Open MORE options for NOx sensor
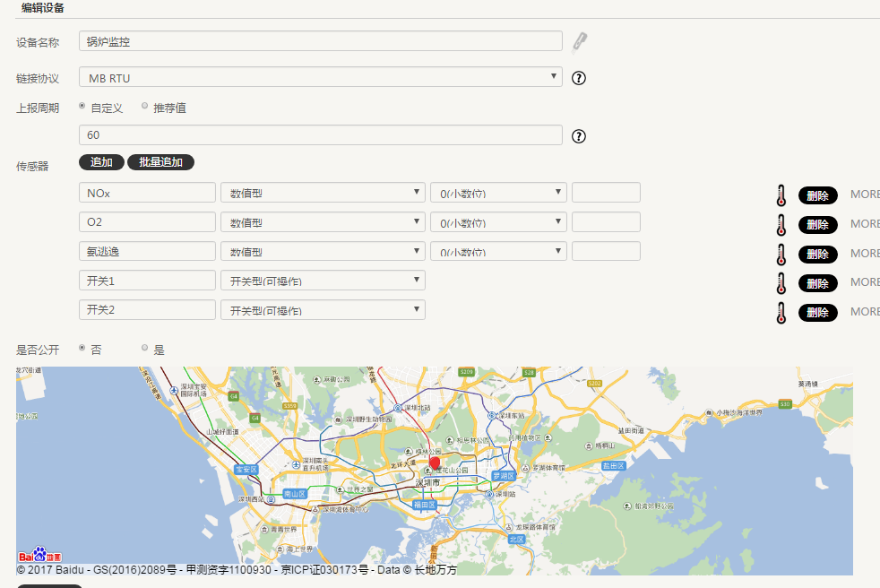880x588 pixels. tap(865, 195)
